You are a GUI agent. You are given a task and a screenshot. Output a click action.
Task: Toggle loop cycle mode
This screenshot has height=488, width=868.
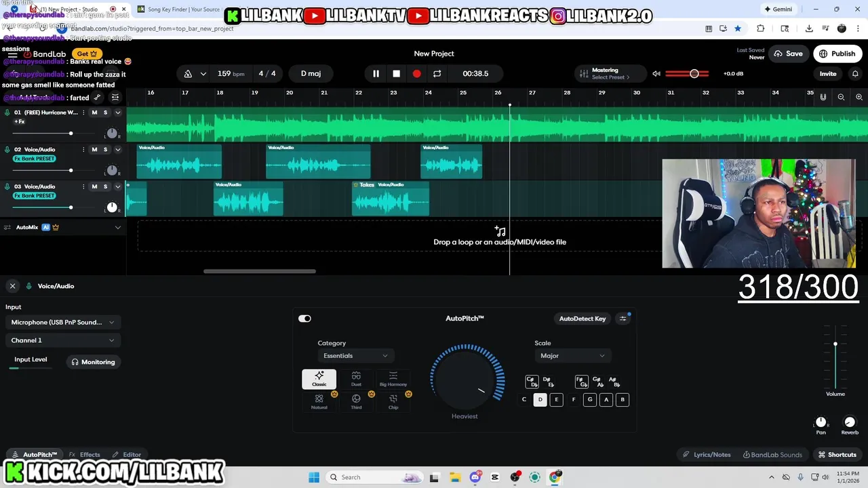(437, 74)
